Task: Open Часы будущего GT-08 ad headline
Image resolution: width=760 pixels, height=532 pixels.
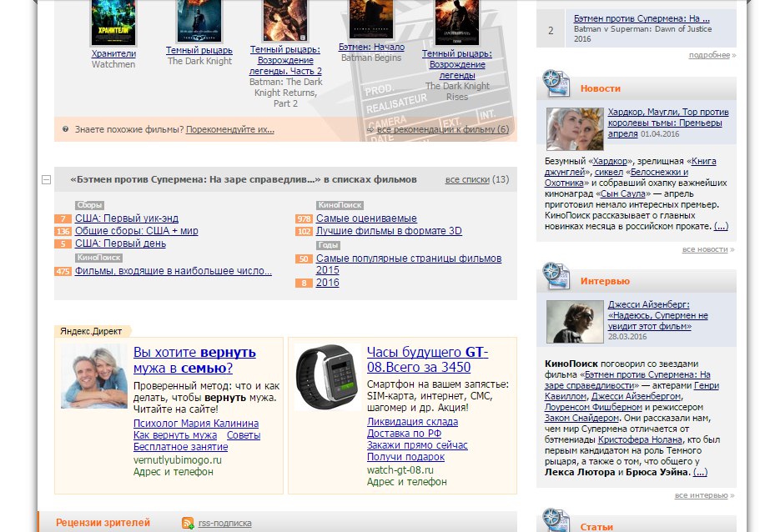Action: (x=427, y=359)
